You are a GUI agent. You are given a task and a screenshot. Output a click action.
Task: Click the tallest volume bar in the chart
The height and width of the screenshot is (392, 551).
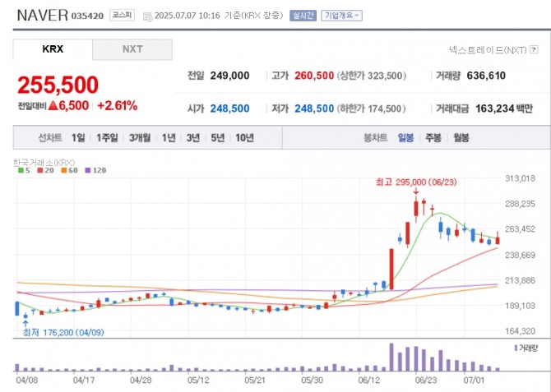click(391, 357)
